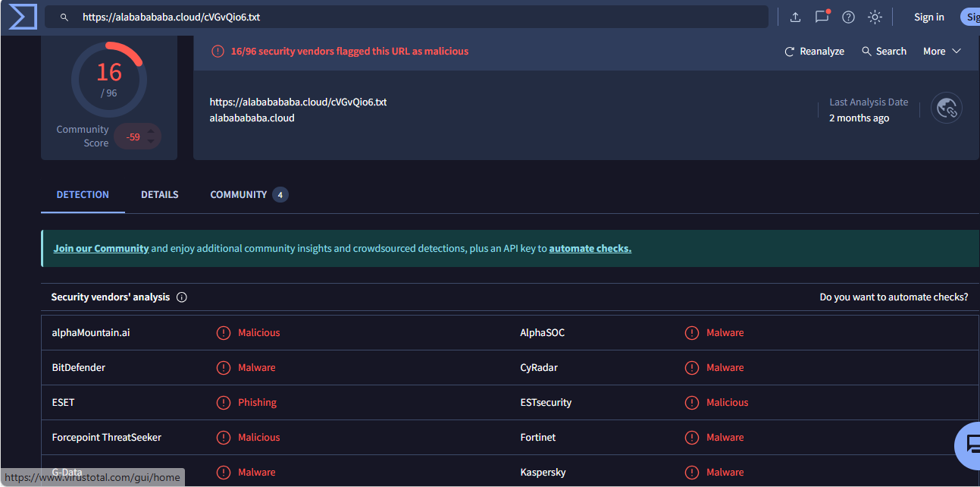Select the Detection tab
Viewport: 980px width, 487px height.
[83, 195]
